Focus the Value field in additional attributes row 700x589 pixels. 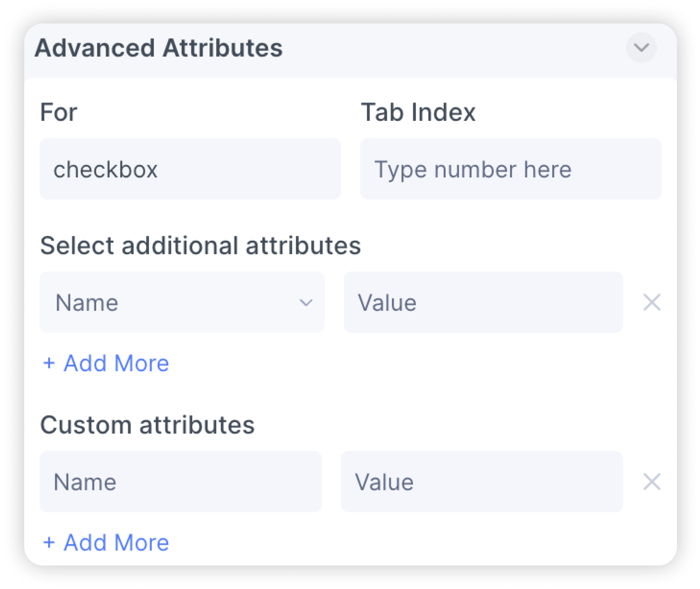[483, 302]
